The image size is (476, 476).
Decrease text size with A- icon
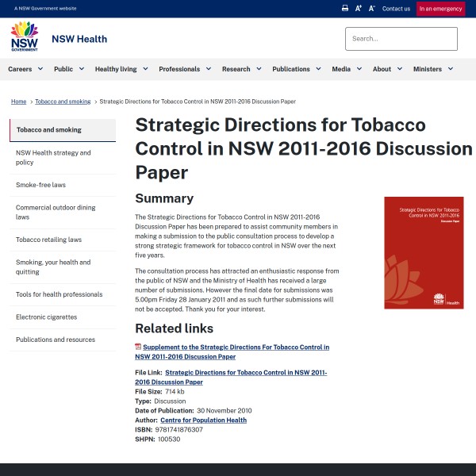(x=370, y=9)
